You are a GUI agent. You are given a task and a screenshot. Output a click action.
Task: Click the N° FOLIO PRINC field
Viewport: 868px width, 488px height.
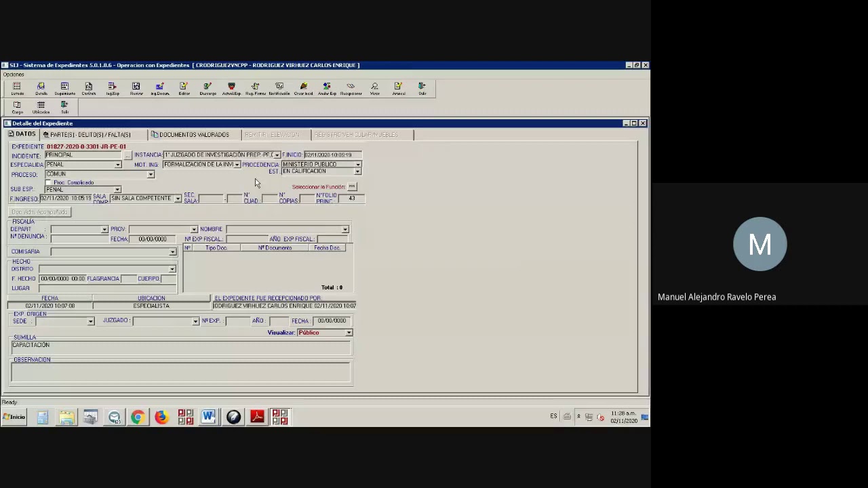(351, 199)
